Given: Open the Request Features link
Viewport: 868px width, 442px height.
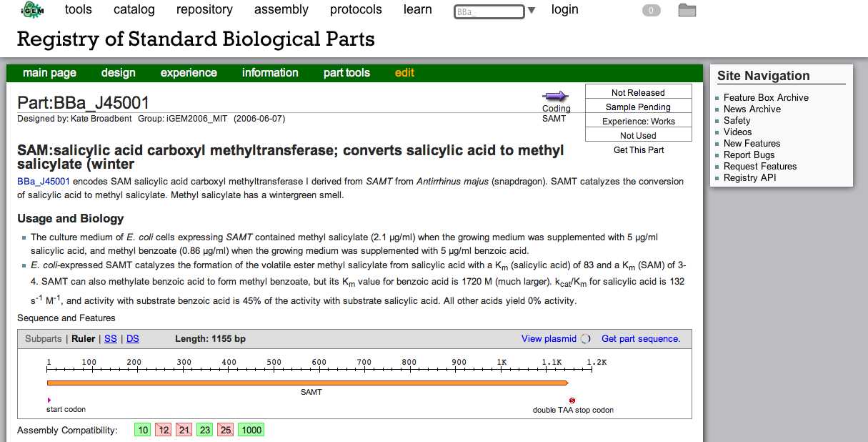Looking at the screenshot, I should click(760, 167).
